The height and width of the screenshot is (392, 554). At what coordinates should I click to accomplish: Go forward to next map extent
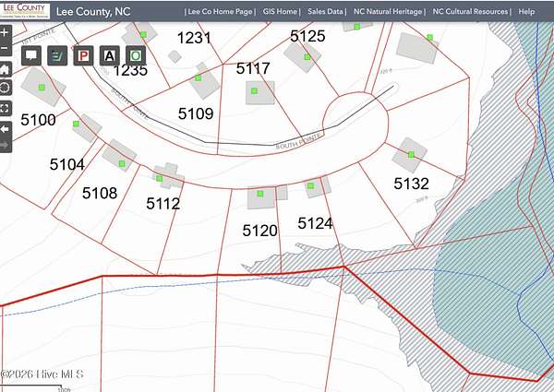pyautogui.click(x=5, y=145)
